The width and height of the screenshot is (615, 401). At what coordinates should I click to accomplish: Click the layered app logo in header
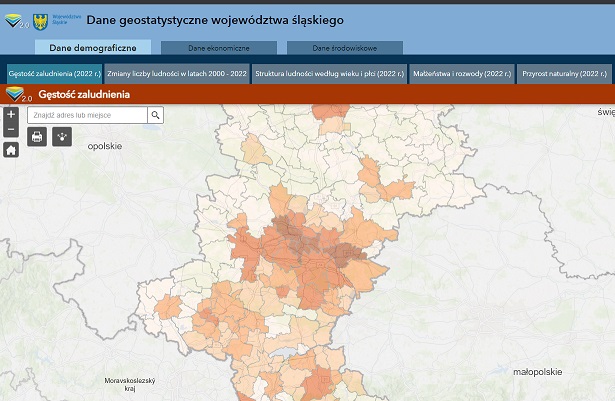[15, 20]
